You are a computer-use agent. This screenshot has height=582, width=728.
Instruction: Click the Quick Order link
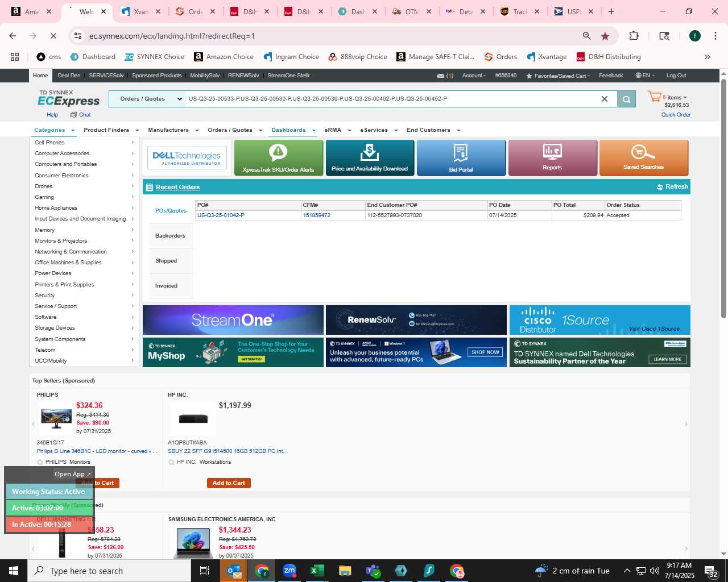[x=676, y=115]
